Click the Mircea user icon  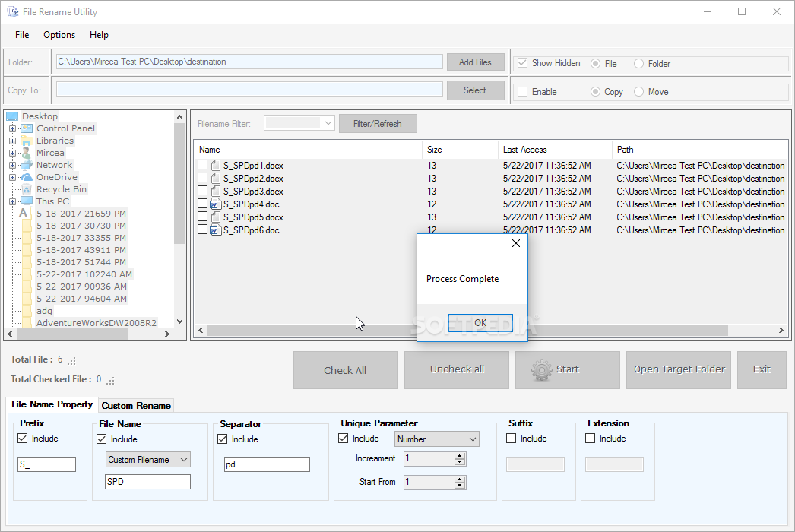[x=27, y=153]
